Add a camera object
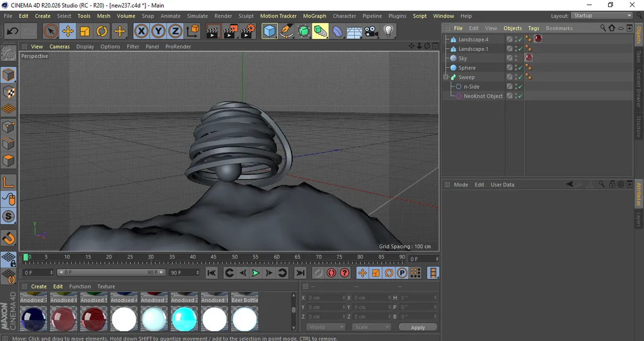Viewport: 644px width, 341px height. 371,32
